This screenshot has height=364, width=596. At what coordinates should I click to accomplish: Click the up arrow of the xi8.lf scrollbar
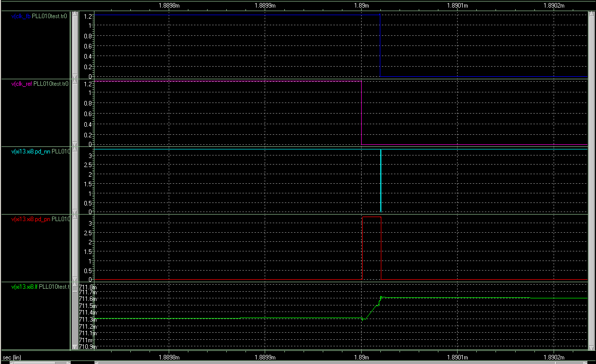coord(75,285)
